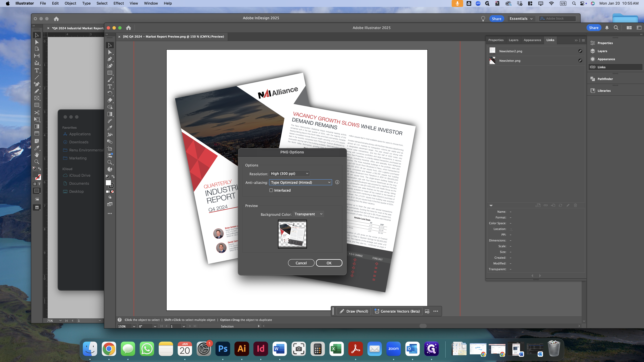Screen dimensions: 644x362
Task: Click Cancel in PNG Options
Action: [301, 263]
